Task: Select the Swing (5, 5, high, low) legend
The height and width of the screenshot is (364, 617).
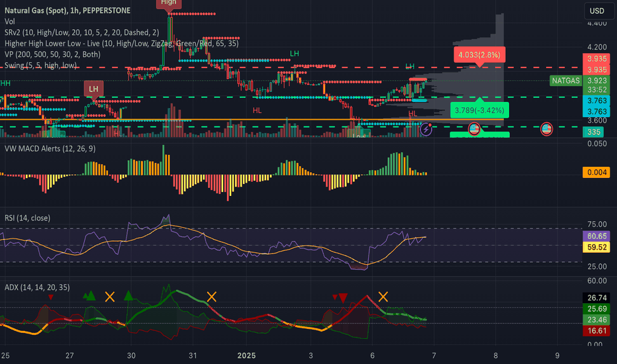Action: tap(40, 66)
